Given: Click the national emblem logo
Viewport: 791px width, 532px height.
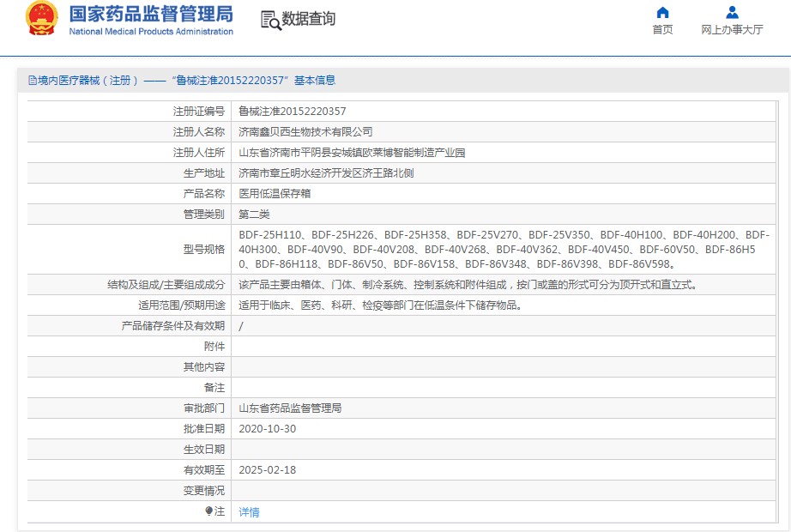Looking at the screenshot, I should point(41,18).
